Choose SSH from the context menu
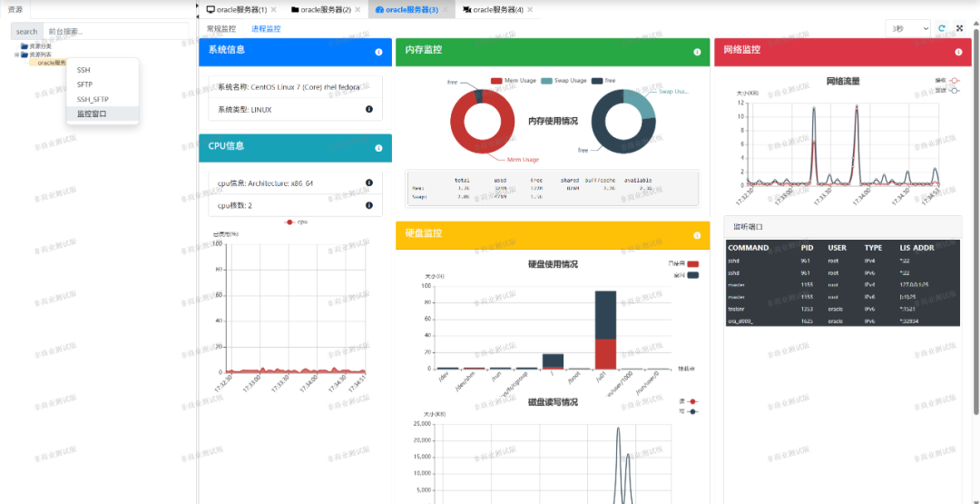This screenshot has width=980, height=504. tap(103, 70)
